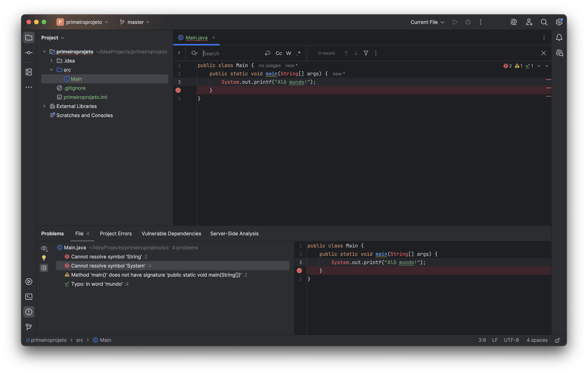Open search results filter icon
The height and width of the screenshot is (374, 588).
click(366, 53)
